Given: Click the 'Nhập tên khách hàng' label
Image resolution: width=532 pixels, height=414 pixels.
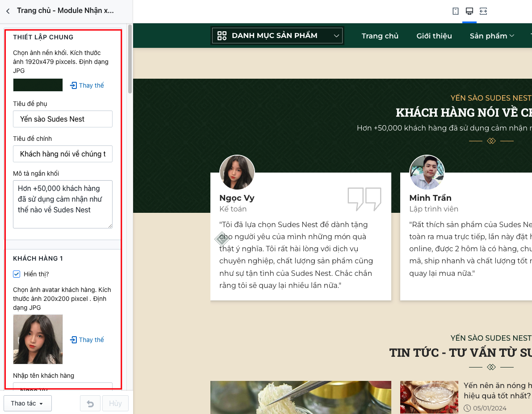Looking at the screenshot, I should coord(43,376).
